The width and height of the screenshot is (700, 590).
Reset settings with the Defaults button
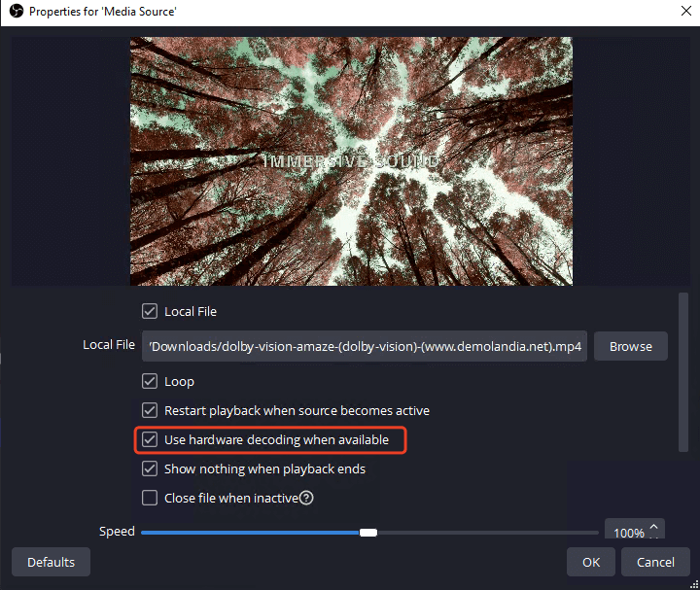click(x=51, y=562)
